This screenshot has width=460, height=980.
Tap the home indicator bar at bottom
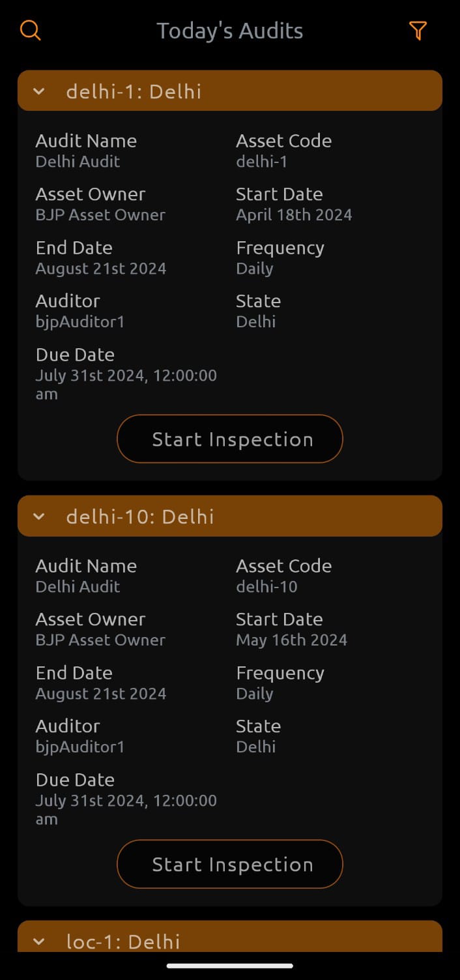[x=230, y=966]
